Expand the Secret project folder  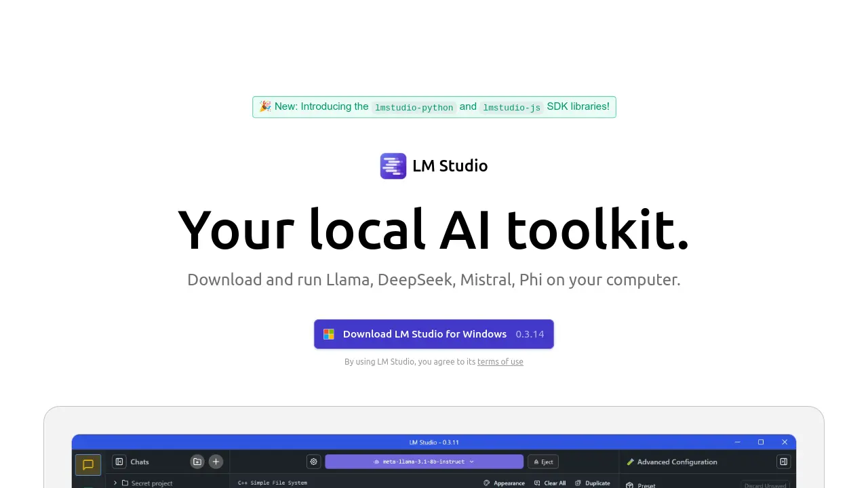(x=144, y=483)
